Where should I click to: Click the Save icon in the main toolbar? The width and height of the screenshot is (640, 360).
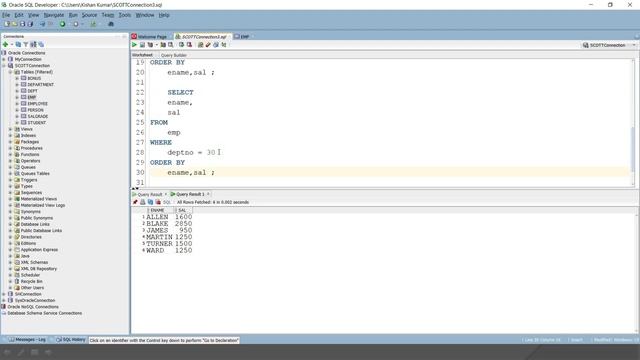(x=22, y=24)
